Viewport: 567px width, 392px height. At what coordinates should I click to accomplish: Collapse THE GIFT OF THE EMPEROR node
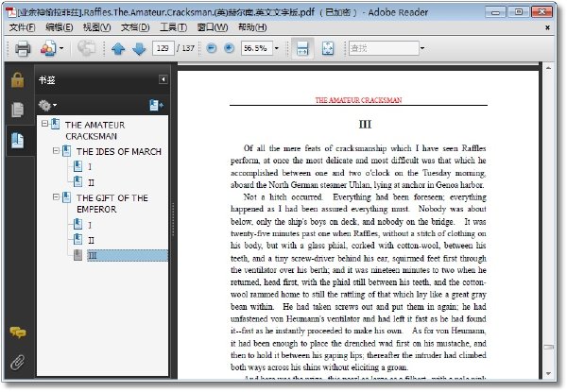click(x=56, y=196)
